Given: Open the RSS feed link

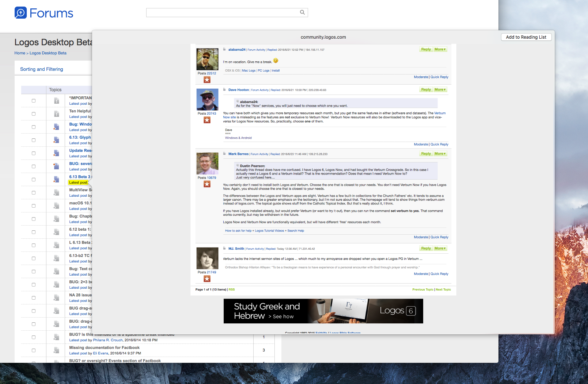Looking at the screenshot, I should [x=232, y=289].
